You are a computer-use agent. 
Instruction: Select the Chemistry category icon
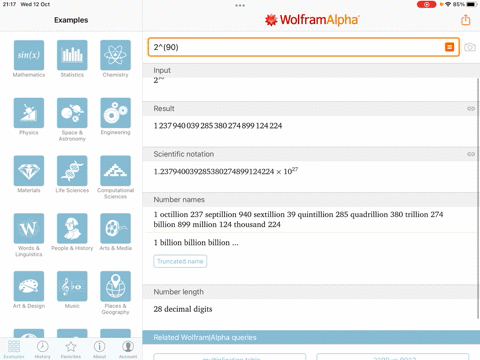click(115, 55)
